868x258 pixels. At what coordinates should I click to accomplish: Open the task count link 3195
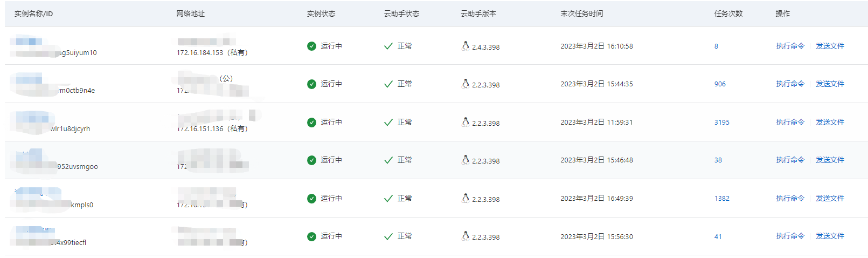pos(721,123)
